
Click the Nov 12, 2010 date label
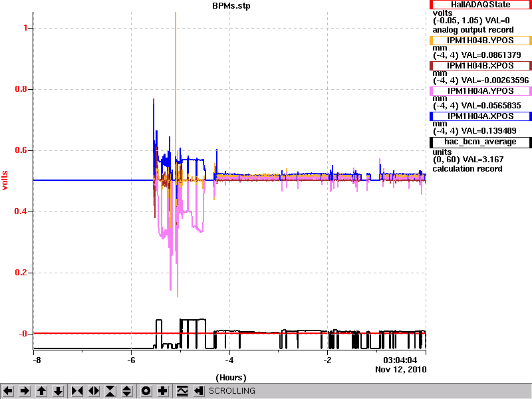401,370
